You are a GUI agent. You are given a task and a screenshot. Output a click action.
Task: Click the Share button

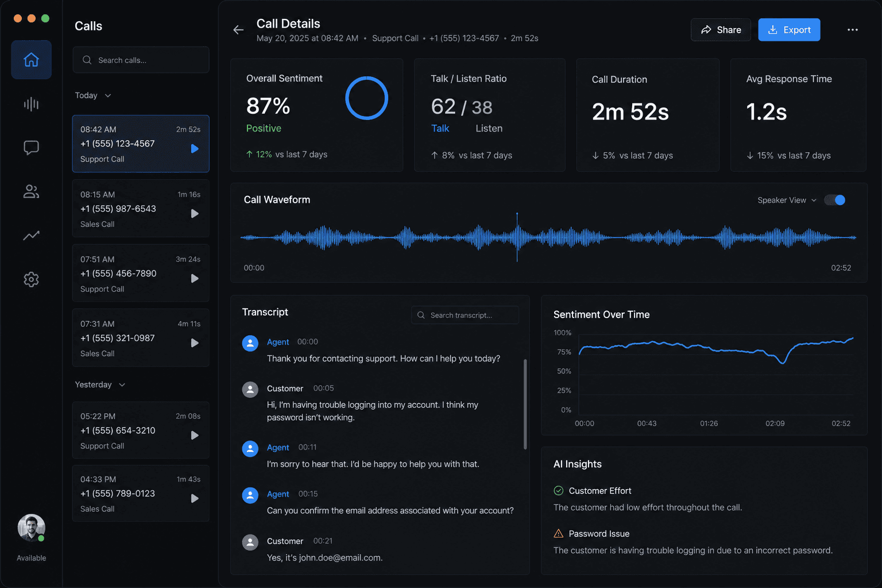[721, 30]
